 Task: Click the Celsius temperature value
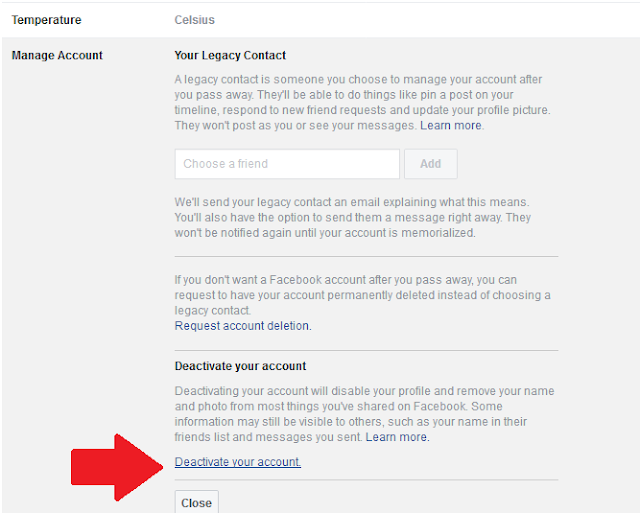(x=194, y=20)
